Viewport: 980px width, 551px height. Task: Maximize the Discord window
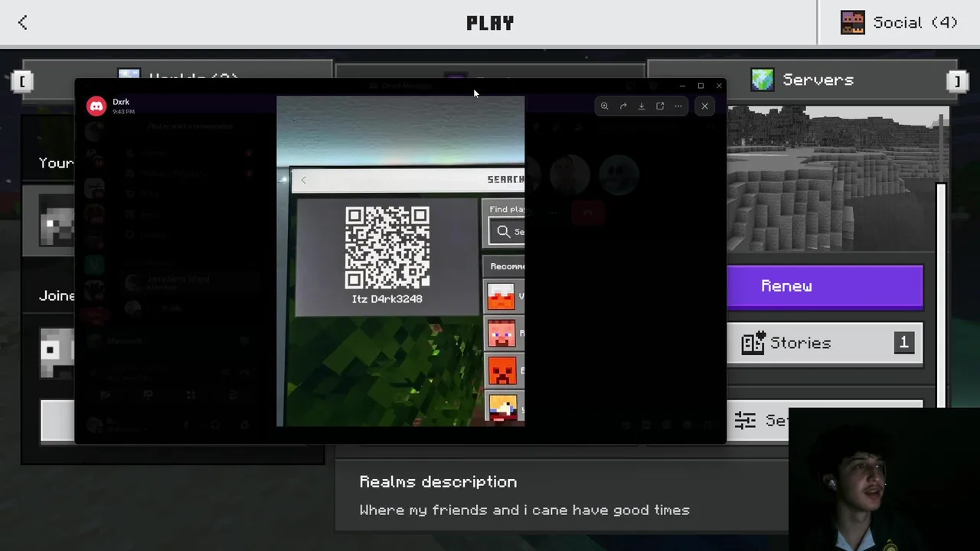701,86
